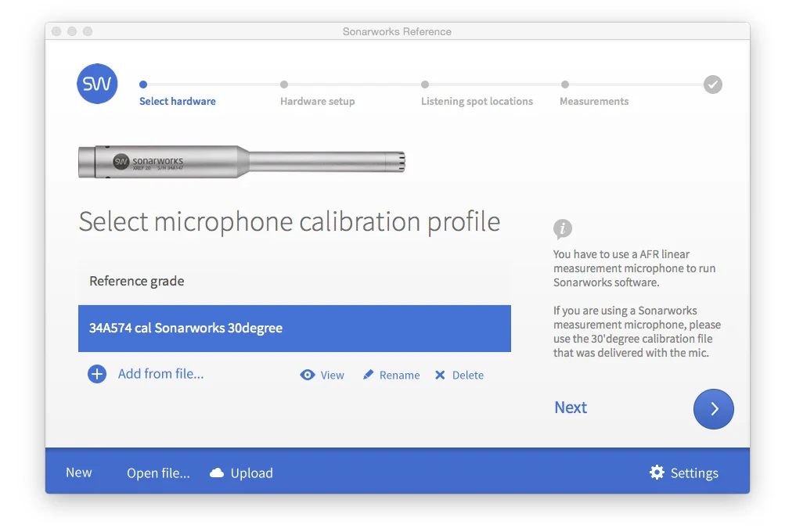Go to the Select hardware step
The image size is (796, 532).
click(178, 101)
